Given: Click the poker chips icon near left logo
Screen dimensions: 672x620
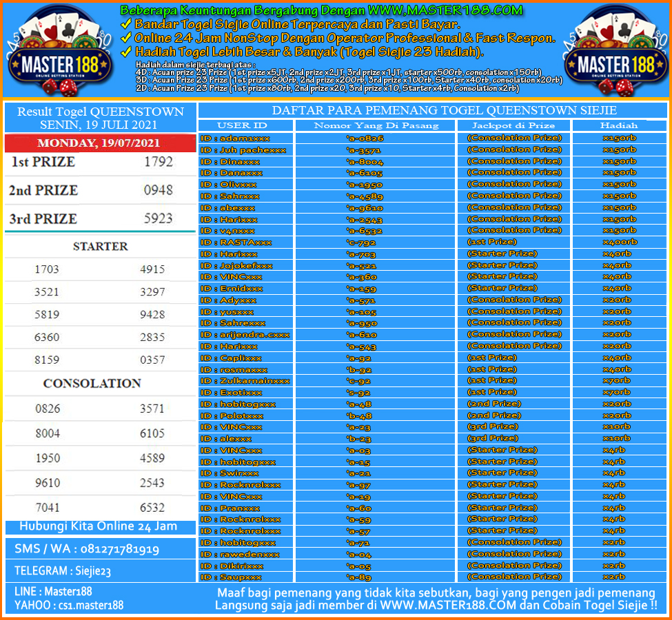Looking at the screenshot, I should point(32,43).
